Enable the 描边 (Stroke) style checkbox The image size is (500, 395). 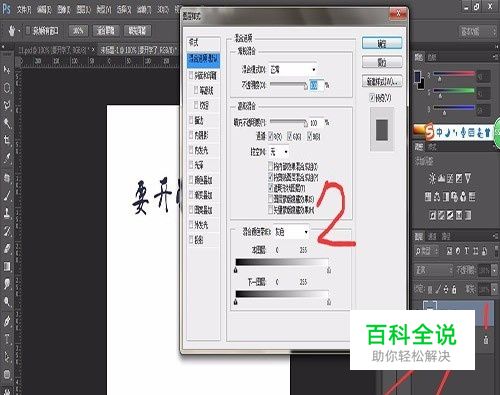pos(191,120)
